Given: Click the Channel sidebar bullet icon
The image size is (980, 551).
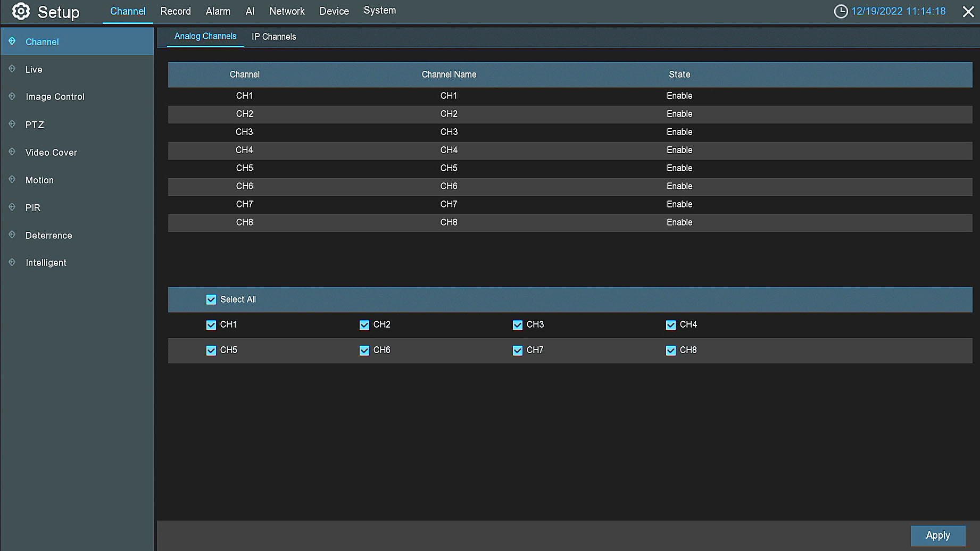Looking at the screenshot, I should [x=12, y=41].
